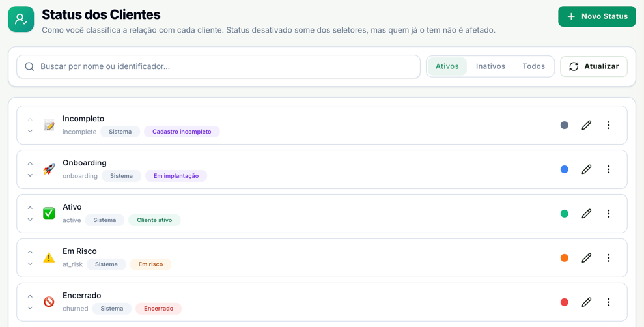Move Ativo status down with chevron
644x327 pixels.
(30, 220)
